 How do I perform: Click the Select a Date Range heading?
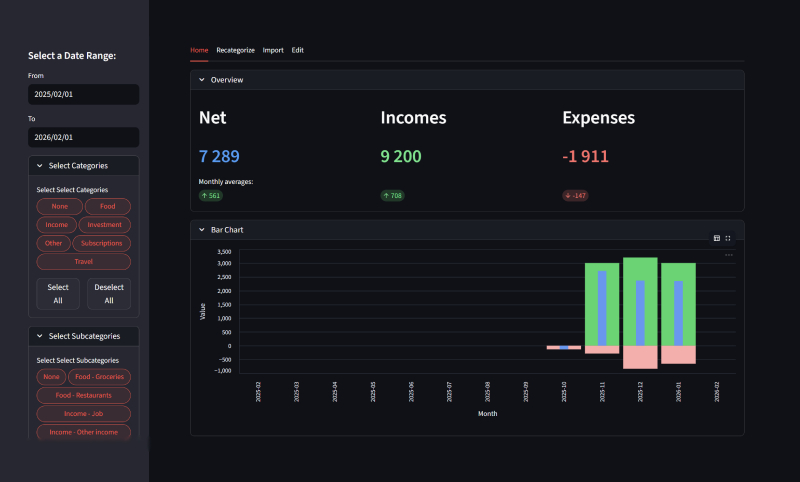pyautogui.click(x=72, y=56)
